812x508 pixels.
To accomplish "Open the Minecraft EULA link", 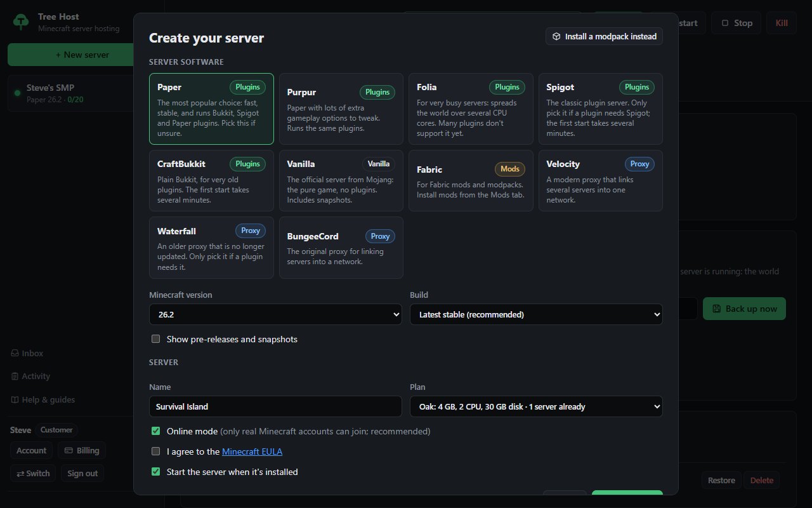I will (x=252, y=451).
